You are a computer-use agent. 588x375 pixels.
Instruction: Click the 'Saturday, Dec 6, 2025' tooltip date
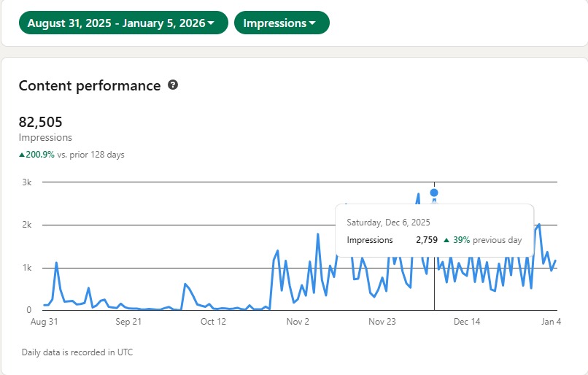[388, 223]
